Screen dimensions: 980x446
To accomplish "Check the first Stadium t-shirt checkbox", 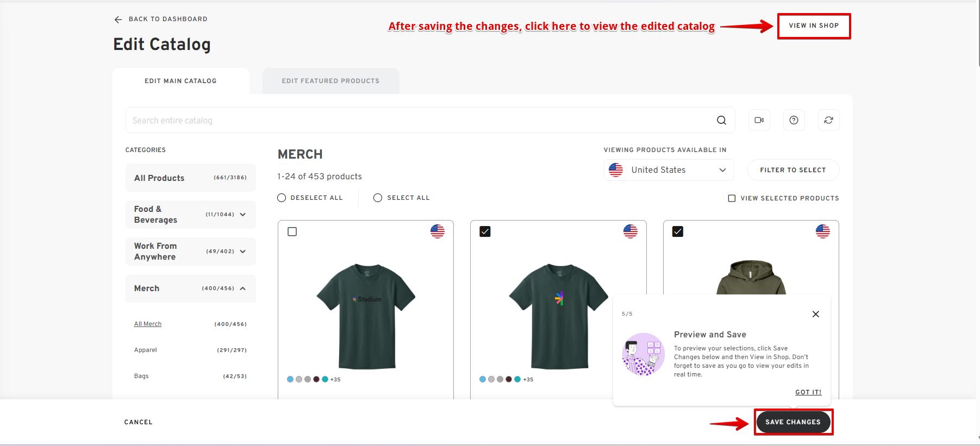I will (292, 232).
